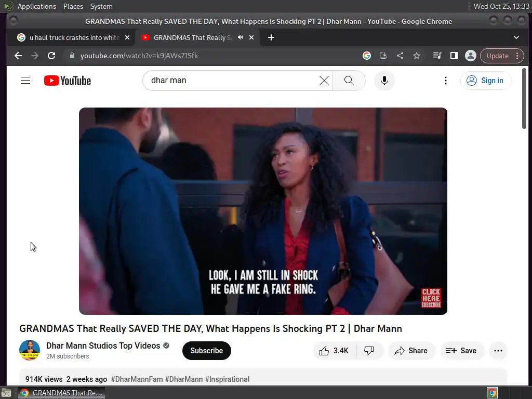This screenshot has width=532, height=399.
Task: Click the video title text
Action: click(x=210, y=328)
